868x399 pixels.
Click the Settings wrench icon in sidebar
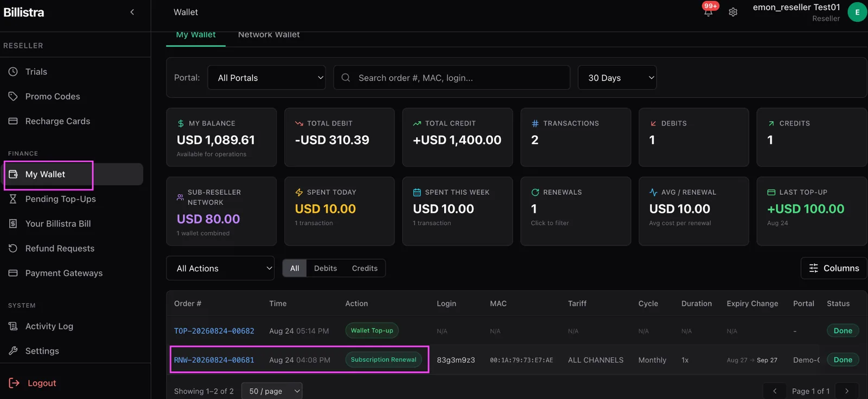(13, 351)
